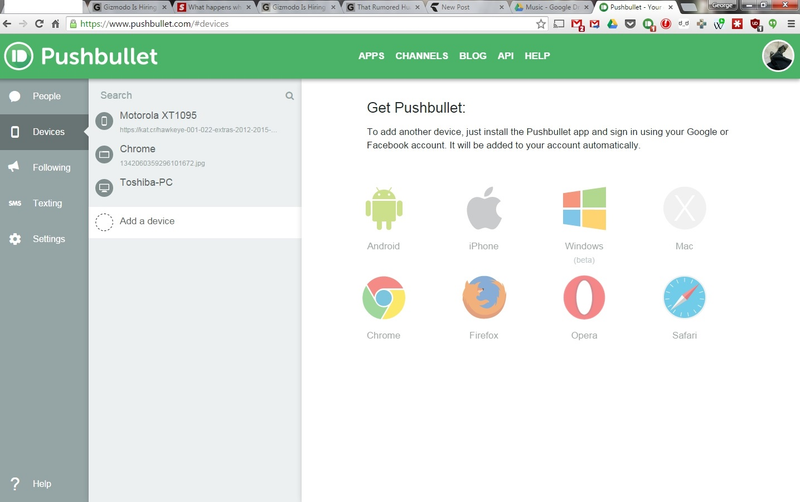Switch to first Gizmodo Is Hiring tab

tap(130, 7)
